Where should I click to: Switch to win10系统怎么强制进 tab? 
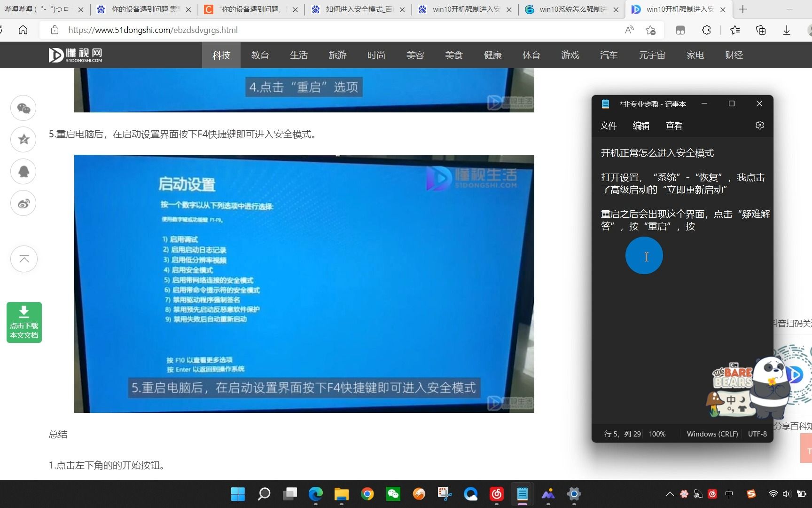(572, 9)
